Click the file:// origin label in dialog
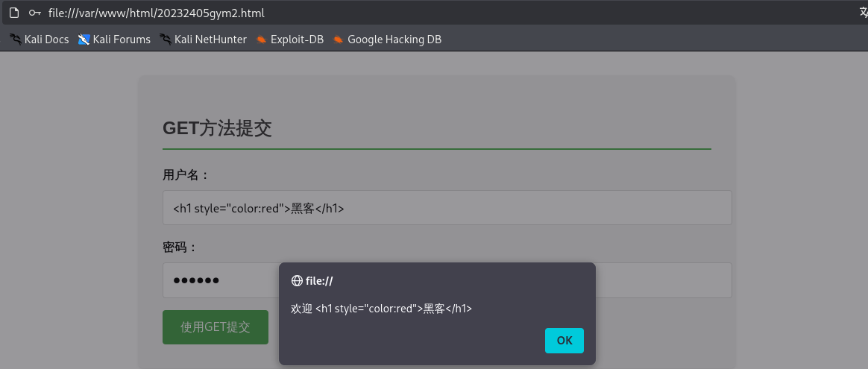 pyautogui.click(x=319, y=281)
